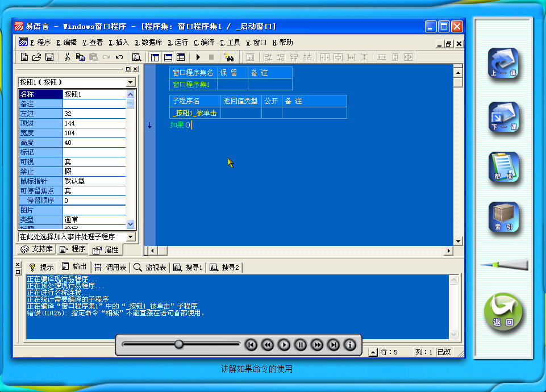Click the 上一课 previous lesson icon

[x=503, y=64]
